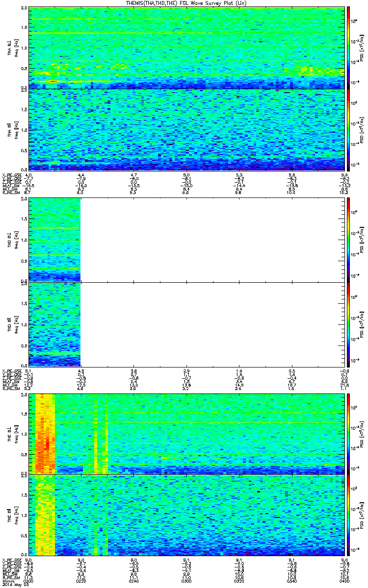Click the 0200 time tick label
368x588 pixels.
tap(29, 581)
